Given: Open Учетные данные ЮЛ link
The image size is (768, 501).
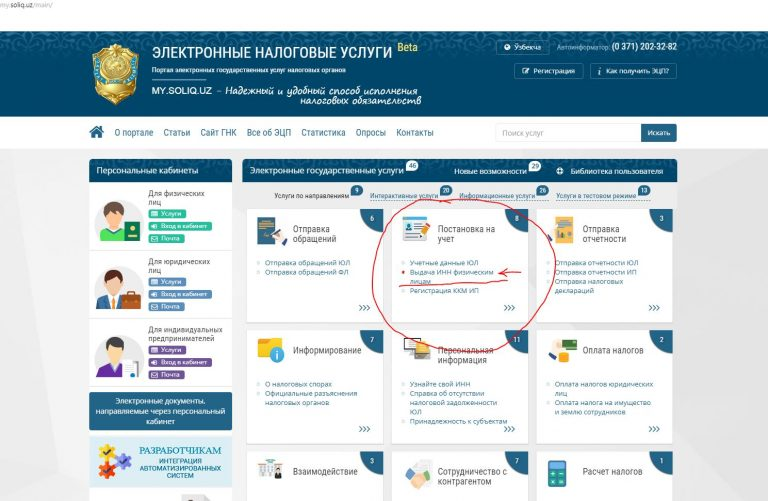Looking at the screenshot, I should pyautogui.click(x=444, y=262).
